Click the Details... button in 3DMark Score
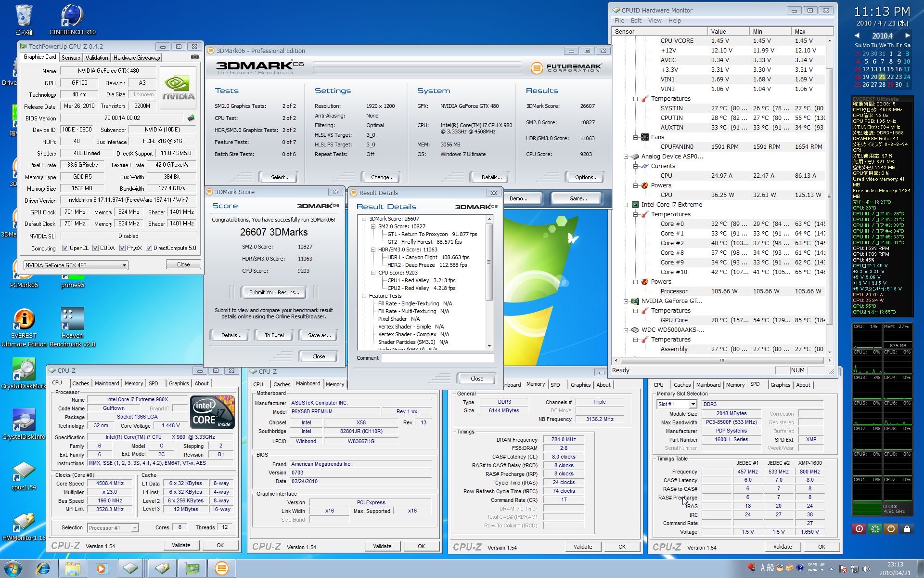The height and width of the screenshot is (578, 924). [231, 335]
